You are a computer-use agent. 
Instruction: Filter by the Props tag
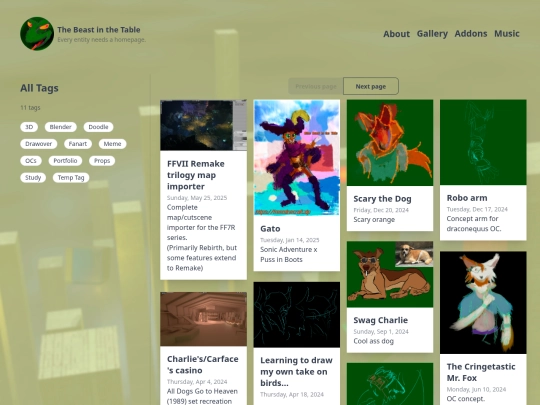[102, 161]
